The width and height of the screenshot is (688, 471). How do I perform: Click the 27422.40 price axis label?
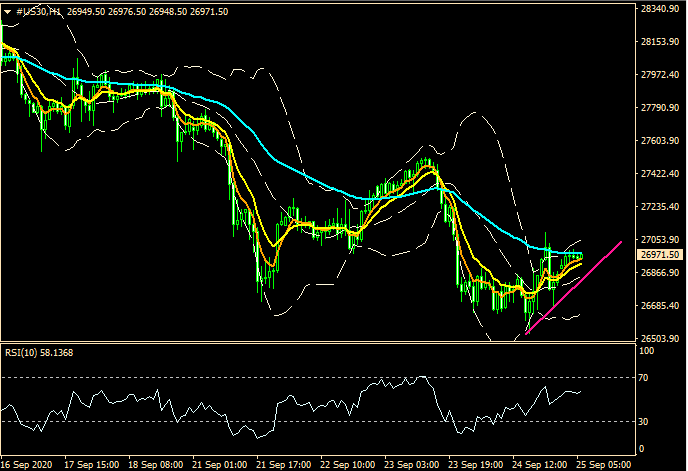pyautogui.click(x=659, y=173)
